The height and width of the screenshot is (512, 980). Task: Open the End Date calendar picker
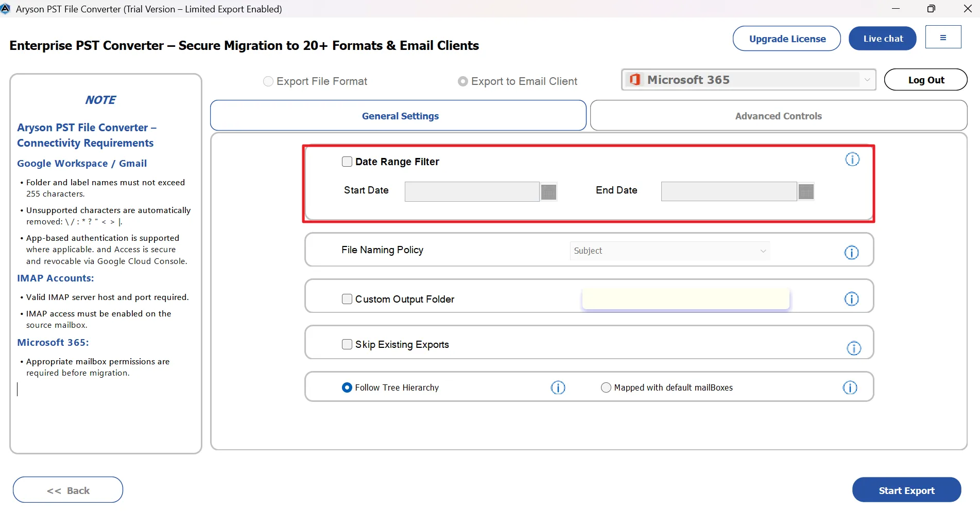(806, 192)
